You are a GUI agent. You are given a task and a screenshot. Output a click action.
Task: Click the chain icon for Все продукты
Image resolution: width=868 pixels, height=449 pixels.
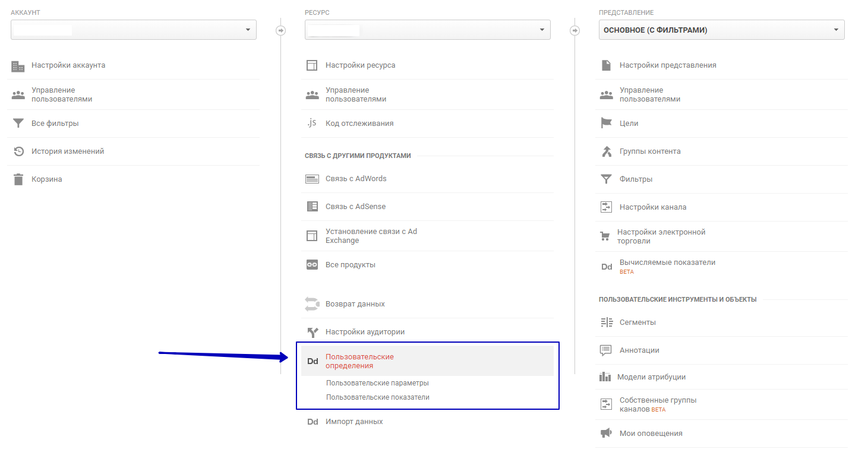pyautogui.click(x=312, y=265)
